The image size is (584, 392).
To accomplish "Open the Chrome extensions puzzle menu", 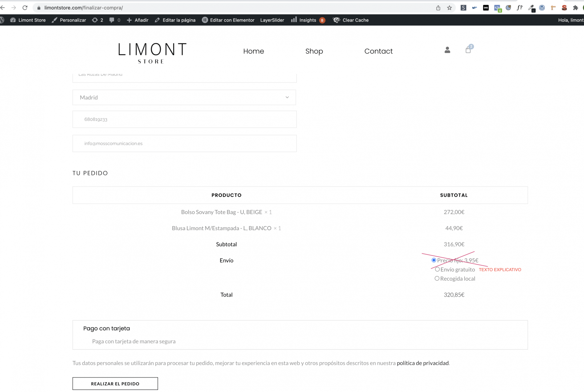I will pos(576,8).
